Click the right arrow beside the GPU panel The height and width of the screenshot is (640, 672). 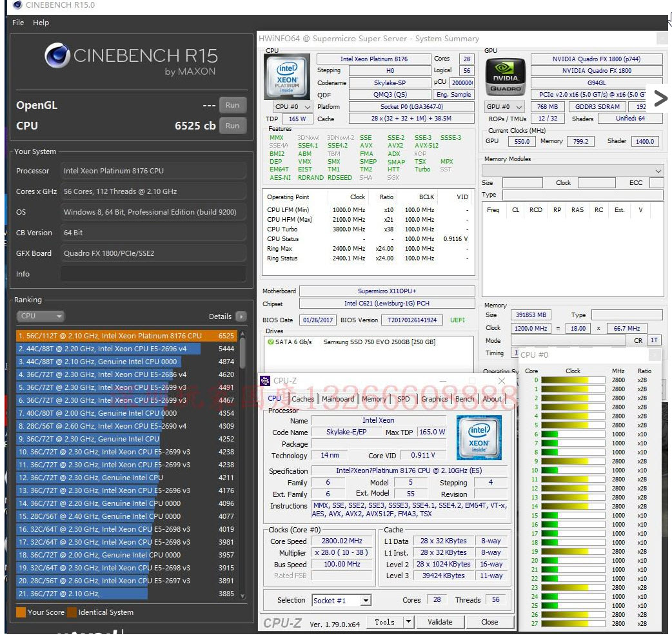[660, 99]
